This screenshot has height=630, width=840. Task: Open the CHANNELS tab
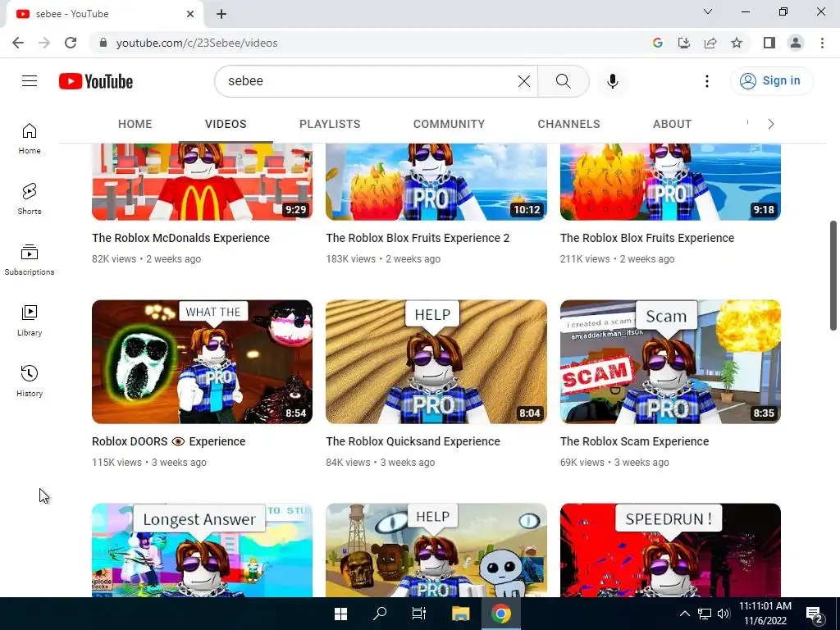569,124
